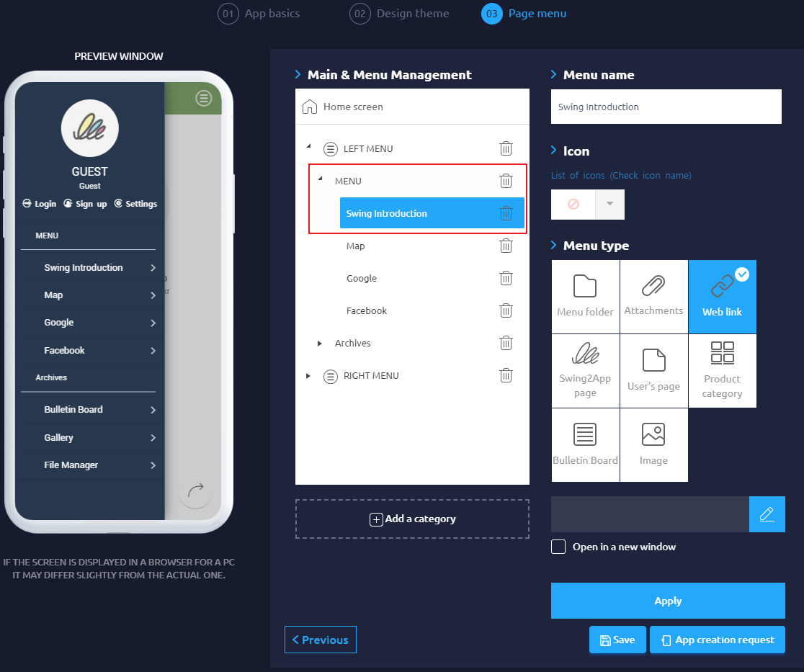This screenshot has width=804, height=672.
Task: Choose the User's page menu type
Action: (653, 371)
